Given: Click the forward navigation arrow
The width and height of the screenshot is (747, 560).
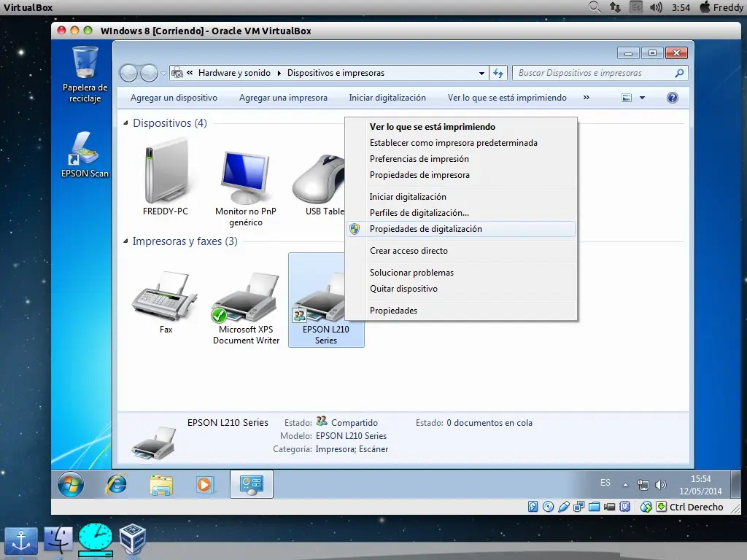Looking at the screenshot, I should pyautogui.click(x=149, y=73).
